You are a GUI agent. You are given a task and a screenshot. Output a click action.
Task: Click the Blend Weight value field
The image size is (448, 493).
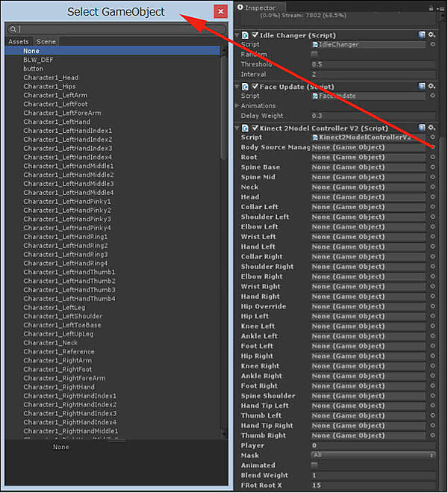[x=373, y=475]
